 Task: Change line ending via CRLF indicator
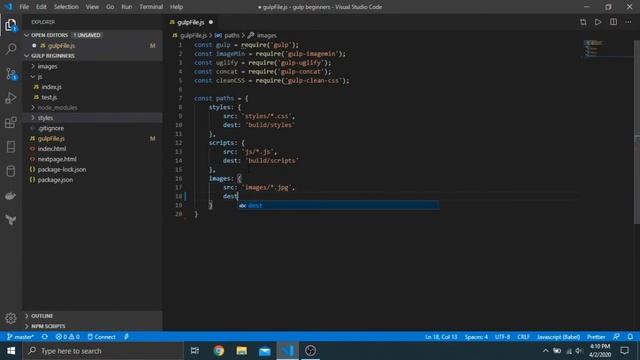point(523,337)
